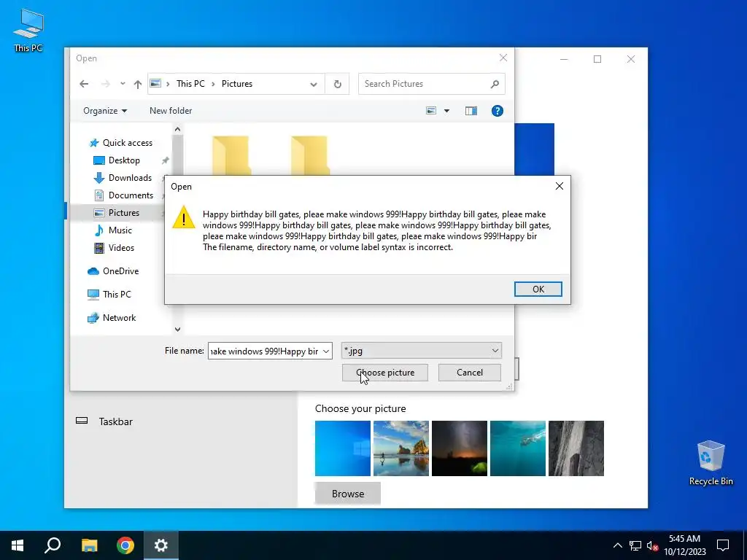Show hidden system tray icons

617,545
